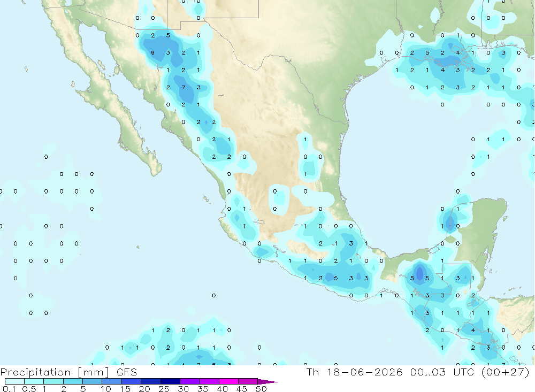The height and width of the screenshot is (392, 535).
Task: Click the 0.1–0.5 mm legend color swatch
Action: click(14, 381)
